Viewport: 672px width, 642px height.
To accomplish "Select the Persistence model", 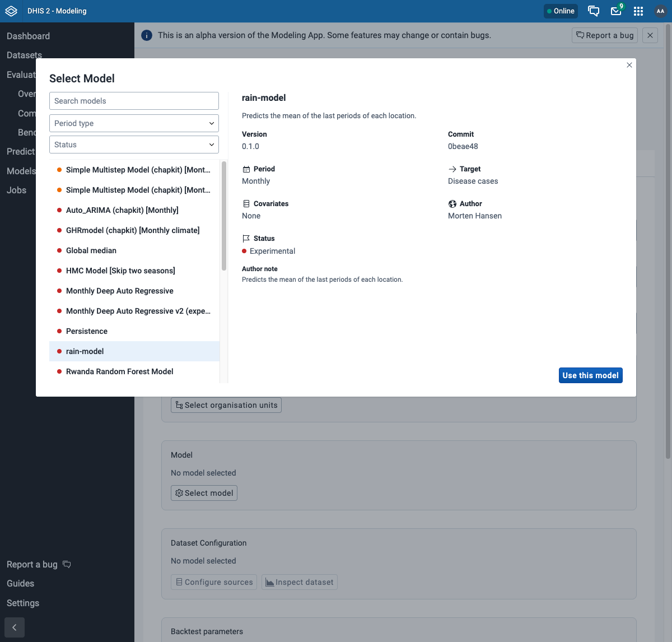I will [x=134, y=331].
